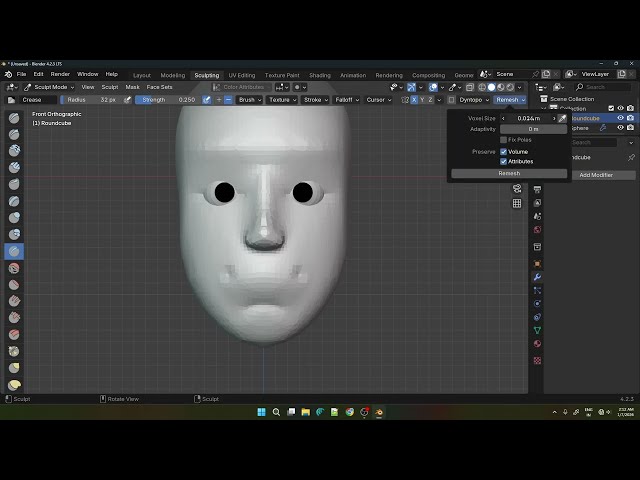Select the Clay Strips brush

coord(14,167)
